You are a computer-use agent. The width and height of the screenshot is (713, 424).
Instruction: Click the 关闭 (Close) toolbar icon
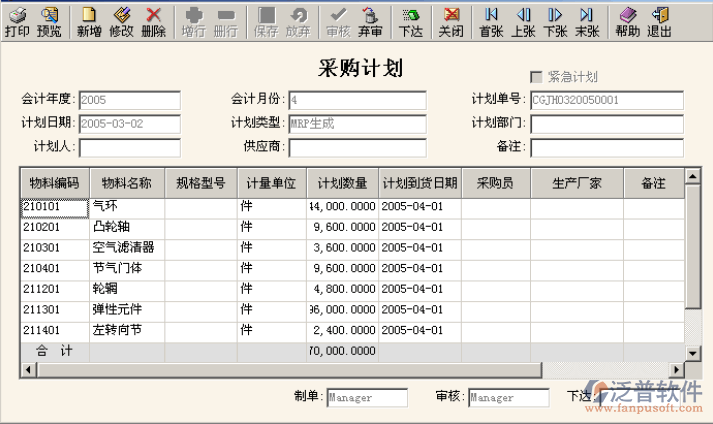[451, 21]
